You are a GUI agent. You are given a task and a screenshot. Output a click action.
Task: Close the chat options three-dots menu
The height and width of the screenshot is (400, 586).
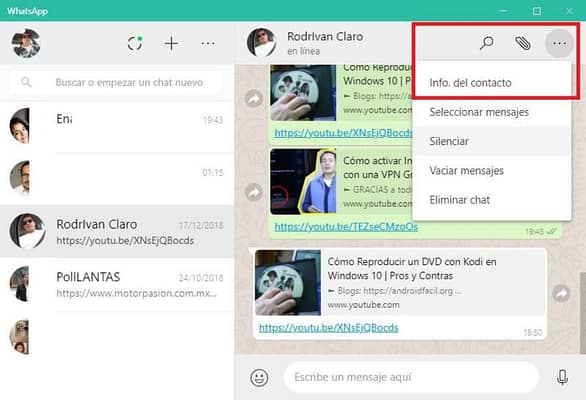click(559, 43)
